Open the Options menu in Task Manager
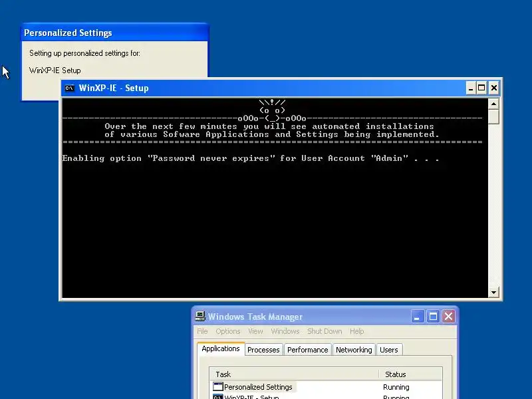The height and width of the screenshot is (399, 532). pos(228,331)
